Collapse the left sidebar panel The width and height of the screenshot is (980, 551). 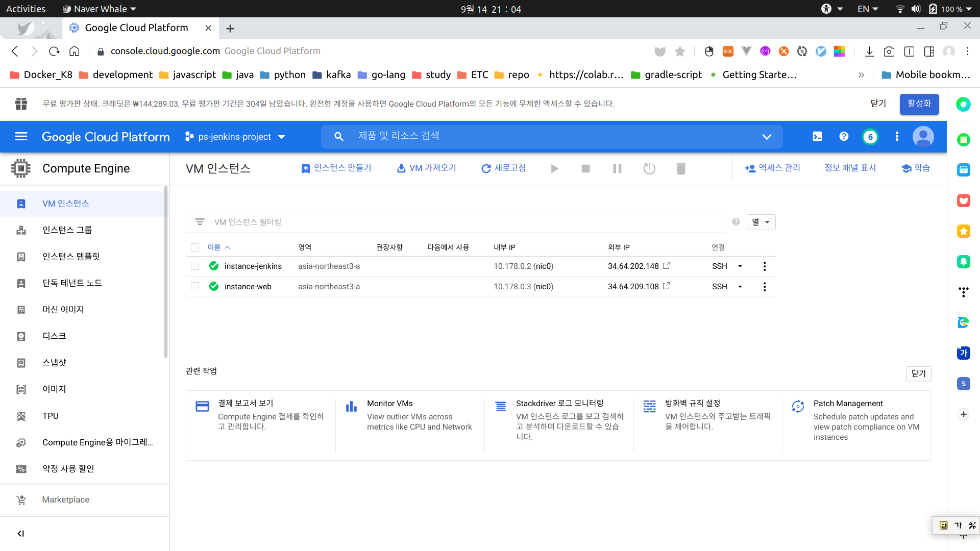[21, 534]
